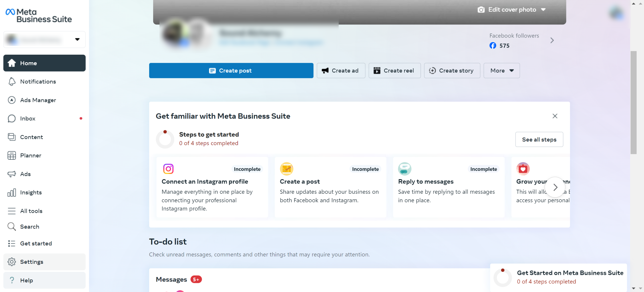Expand the account switcher dropdown

pos(77,39)
